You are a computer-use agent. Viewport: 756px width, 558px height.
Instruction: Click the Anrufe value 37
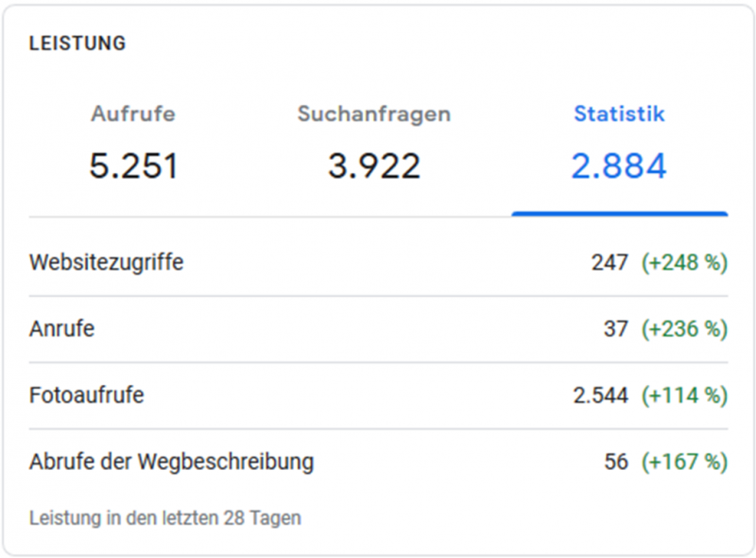[616, 329]
